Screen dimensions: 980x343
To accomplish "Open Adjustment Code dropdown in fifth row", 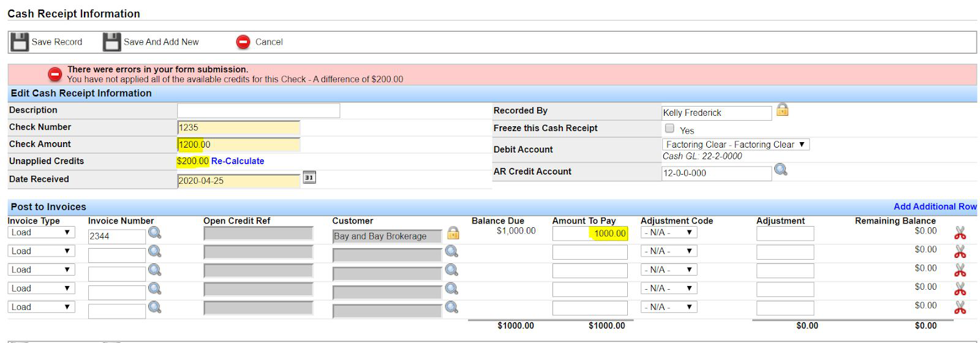I will (669, 307).
